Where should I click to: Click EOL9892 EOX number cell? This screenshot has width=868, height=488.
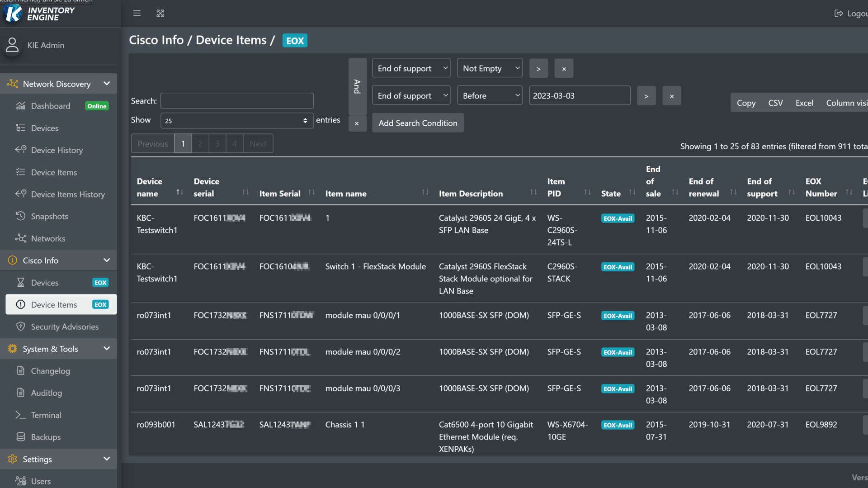[x=821, y=424]
